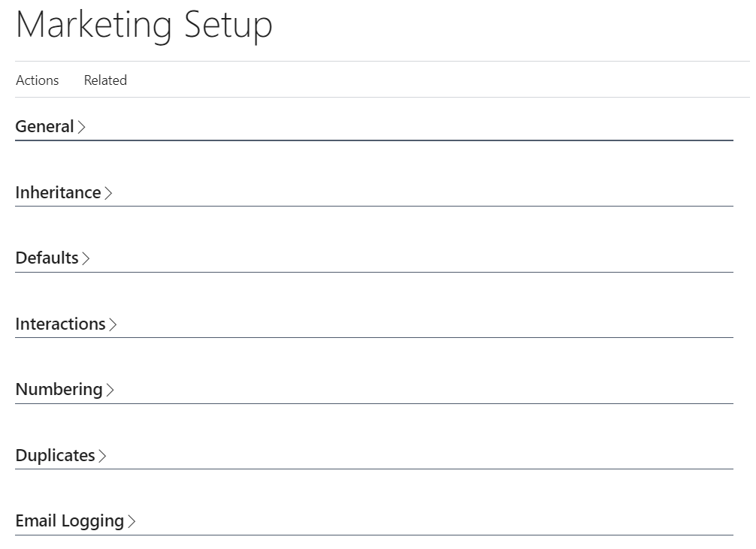Click the chevron icon after Duplicates
756x549 pixels.
click(x=102, y=456)
